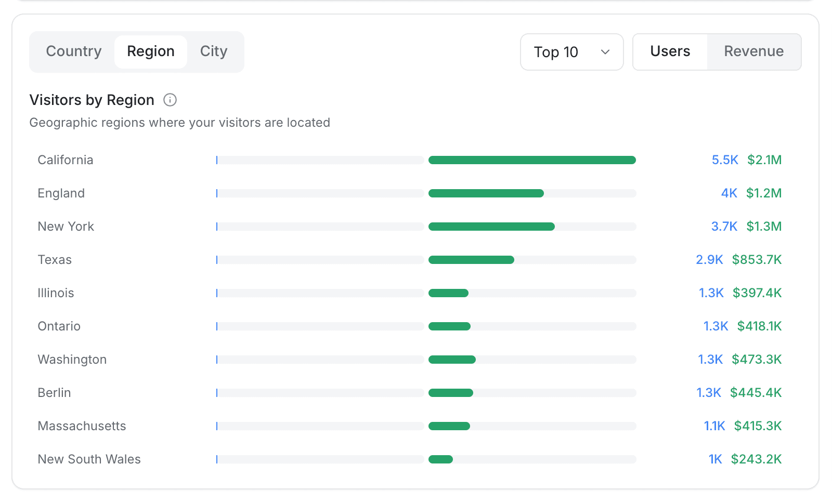
Task: Click Texas's green revenue bar
Action: pyautogui.click(x=471, y=260)
